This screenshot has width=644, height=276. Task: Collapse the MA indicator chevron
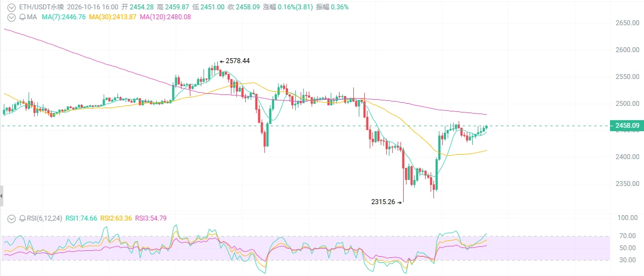click(12, 17)
